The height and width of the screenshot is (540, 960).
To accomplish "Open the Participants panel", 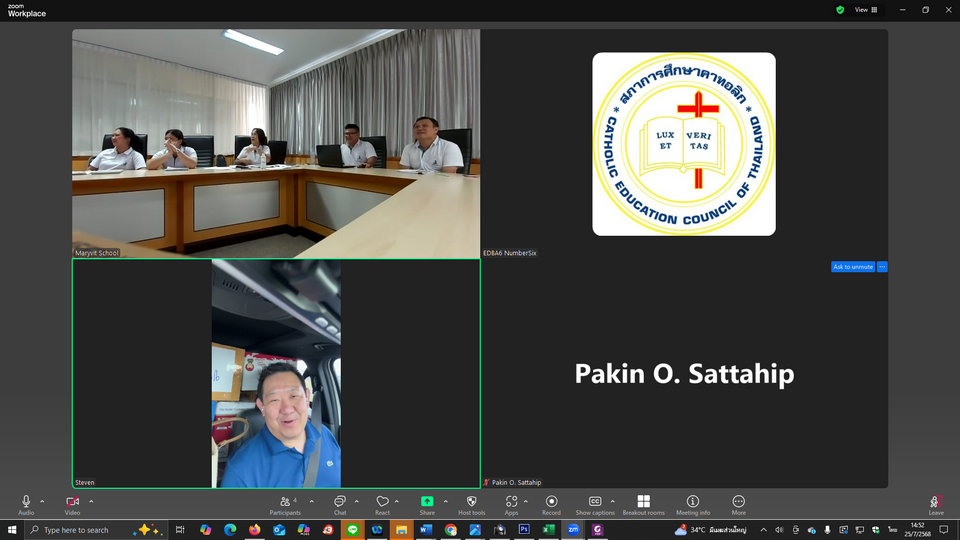I will pyautogui.click(x=285, y=504).
